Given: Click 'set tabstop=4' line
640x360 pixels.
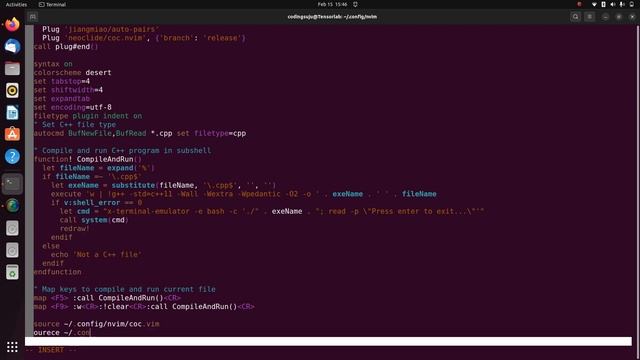Looking at the screenshot, I should tap(62, 81).
